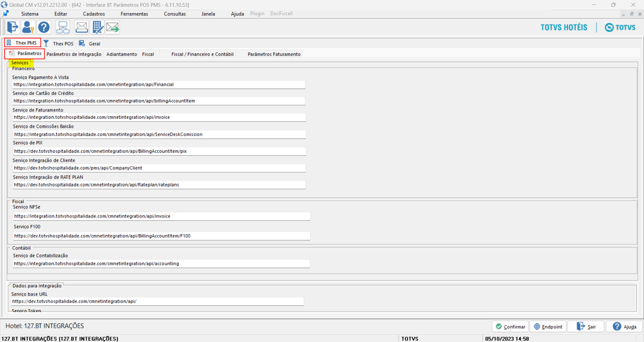Click the blue pin icon beside Sistema
The width and height of the screenshot is (644, 342).
tap(6, 14)
